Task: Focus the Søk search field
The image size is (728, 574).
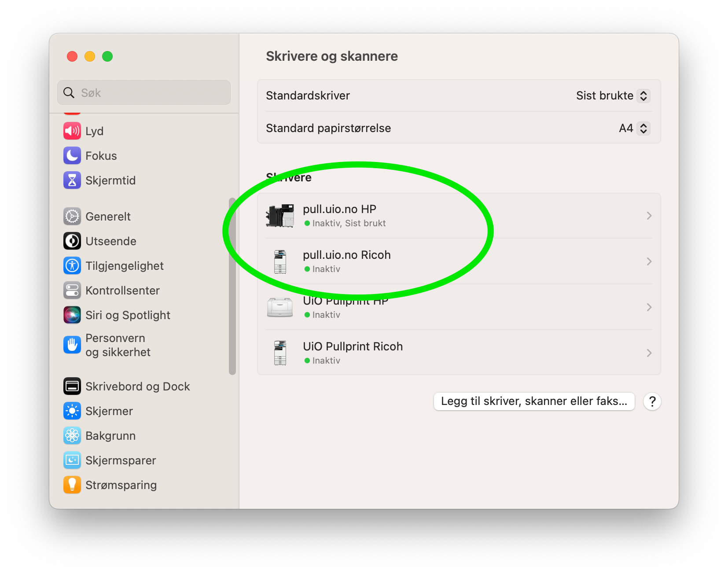Action: click(x=144, y=92)
